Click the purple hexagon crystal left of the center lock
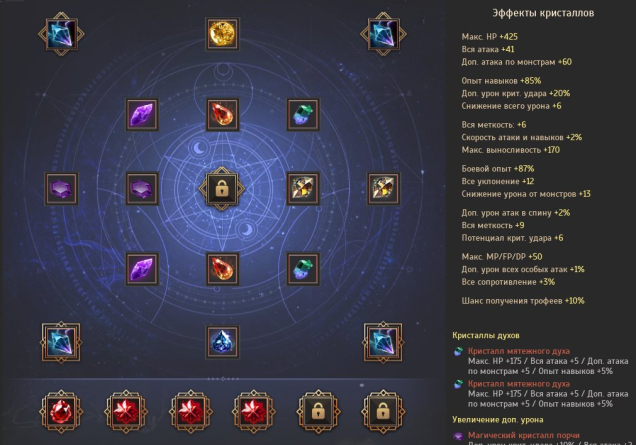 pos(142,189)
